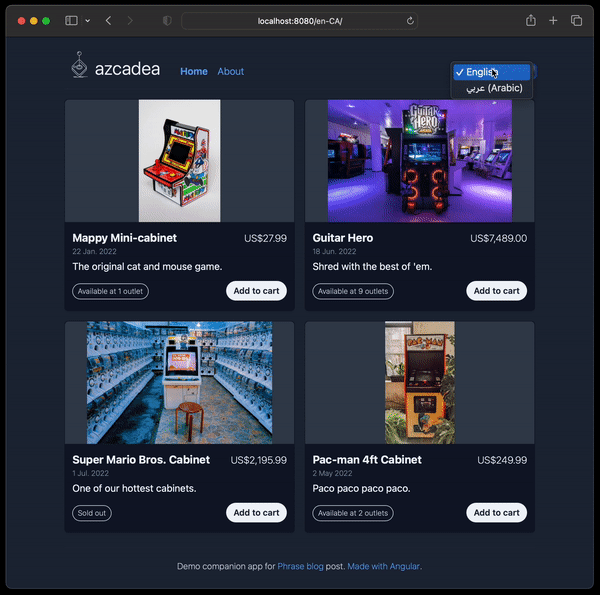The width and height of the screenshot is (600, 595).
Task: Go forward with the forward arrow
Action: point(130,21)
